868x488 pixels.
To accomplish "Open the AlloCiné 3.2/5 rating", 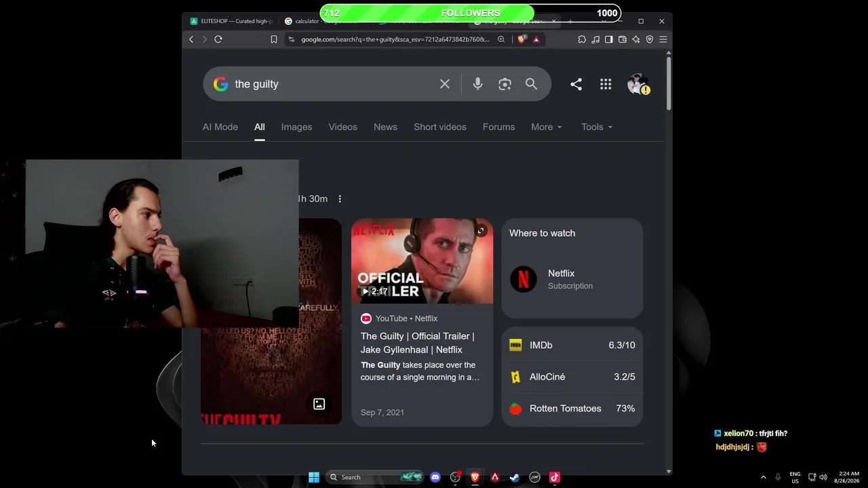I will click(572, 377).
